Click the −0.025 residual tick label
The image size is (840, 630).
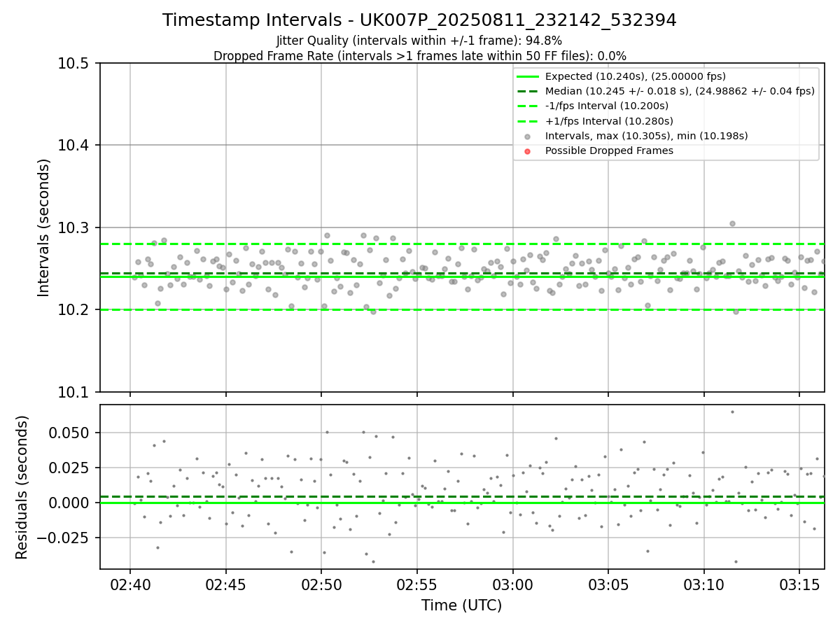coord(69,538)
